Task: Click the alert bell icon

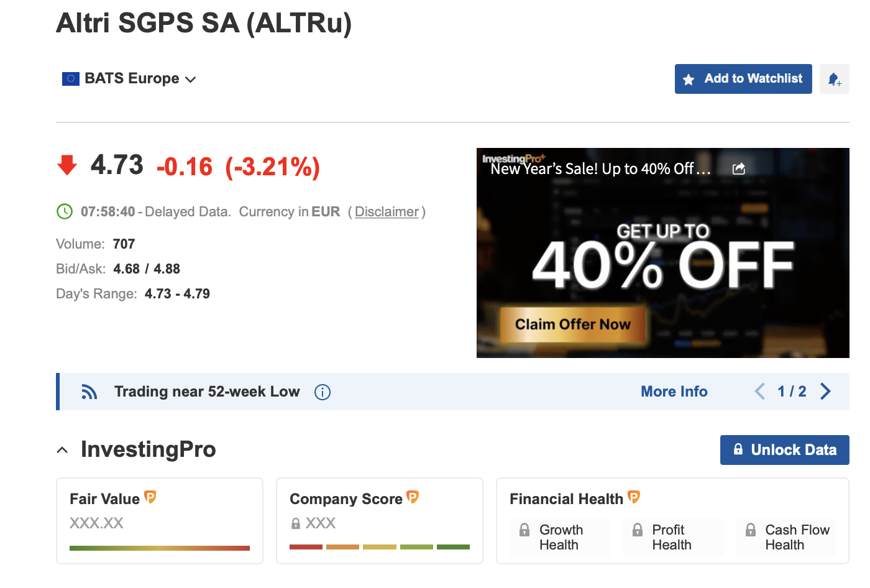Action: point(834,79)
